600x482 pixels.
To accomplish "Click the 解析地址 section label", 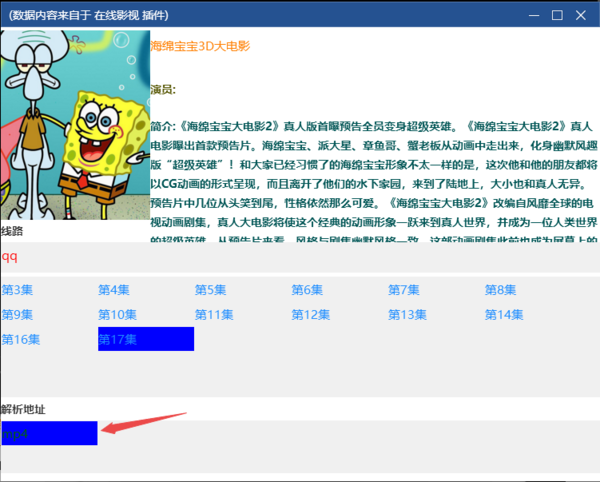I will (x=23, y=409).
